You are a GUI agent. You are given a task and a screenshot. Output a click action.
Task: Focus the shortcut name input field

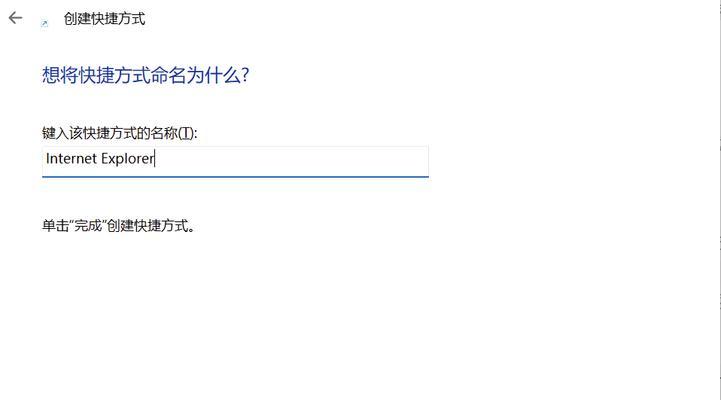pos(235,161)
